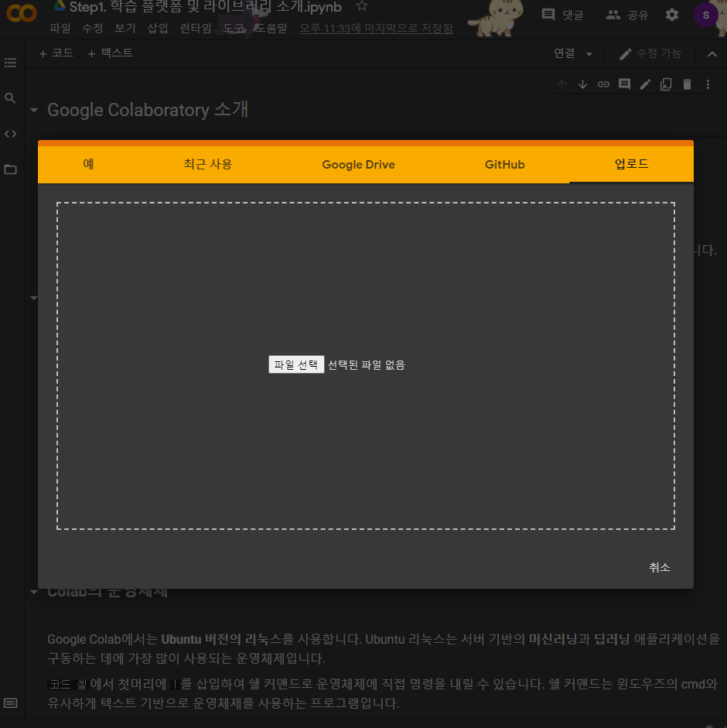The image size is (727, 728).
Task: Collapse the header with the chevron-up icon
Action: pyautogui.click(x=712, y=54)
